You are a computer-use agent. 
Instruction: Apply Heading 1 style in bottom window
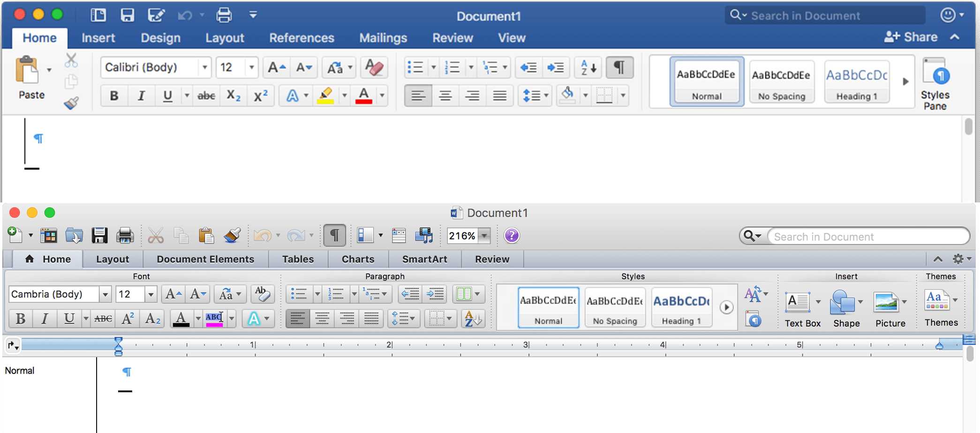coord(681,307)
